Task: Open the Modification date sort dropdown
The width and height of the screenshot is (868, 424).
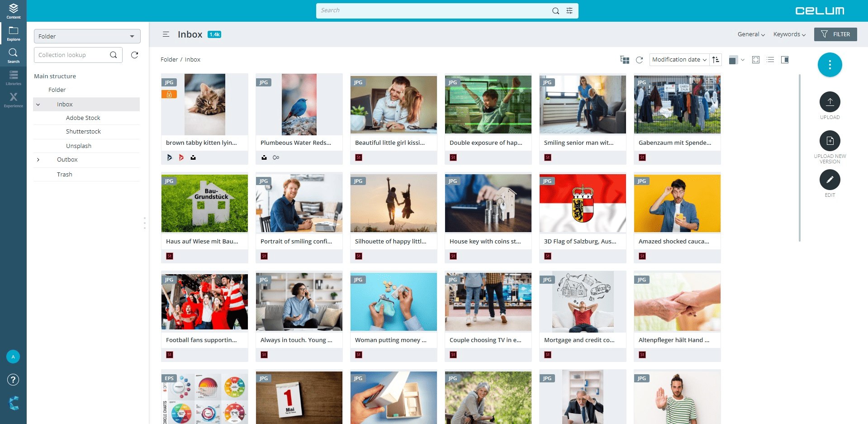Action: (678, 59)
